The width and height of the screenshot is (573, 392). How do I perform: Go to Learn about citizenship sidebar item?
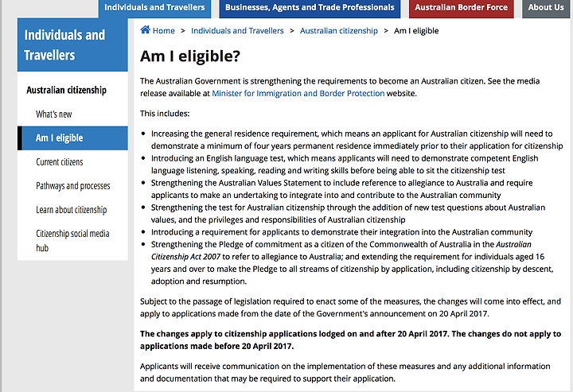(x=72, y=210)
